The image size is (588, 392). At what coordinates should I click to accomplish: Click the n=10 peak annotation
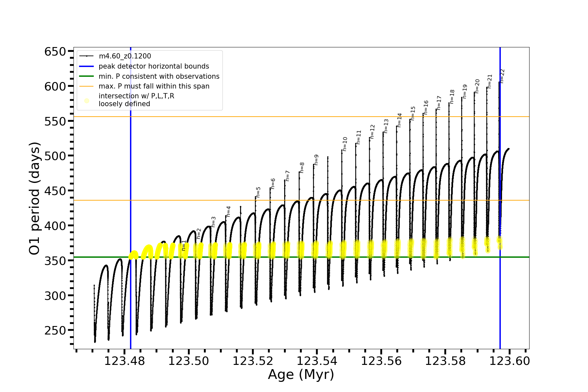[345, 144]
